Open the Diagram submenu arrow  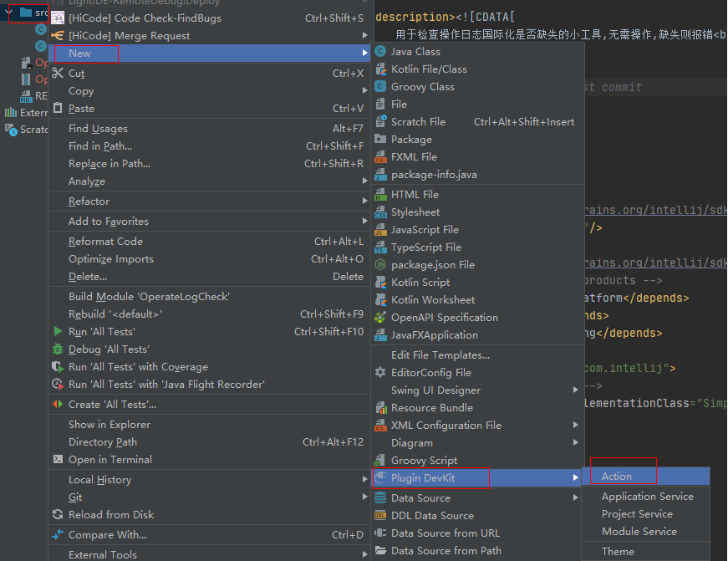(x=575, y=443)
